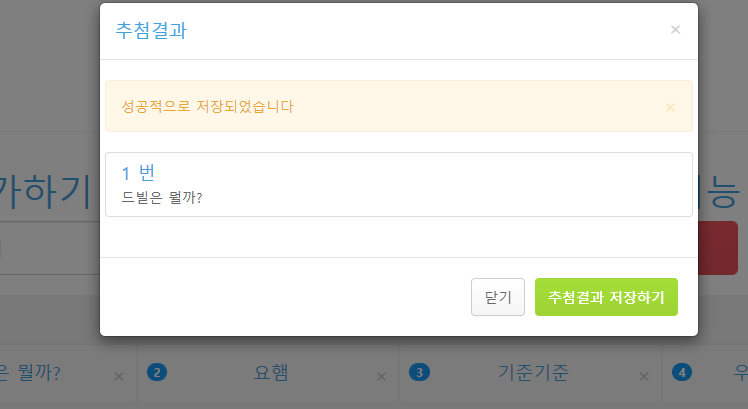Screen dimensions: 748x409
Task: Close the 추첨결과 dialog with the X icon
Action: click(x=675, y=30)
